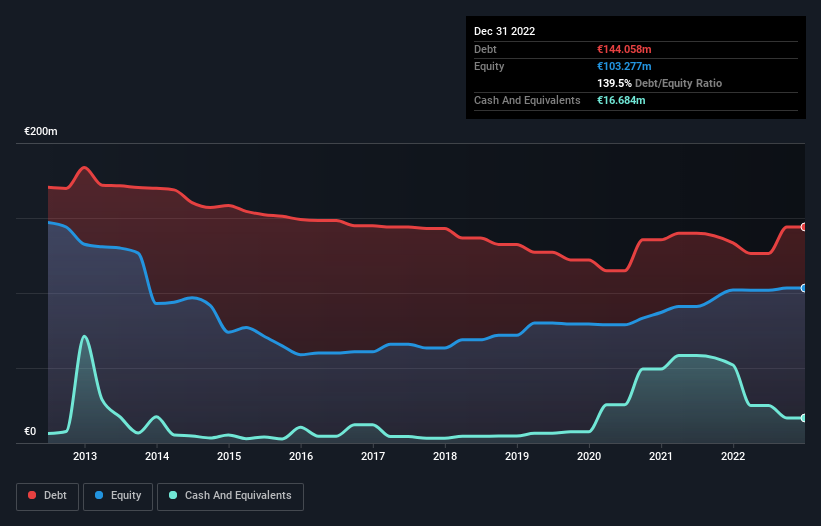821x526 pixels.
Task: Click the 2014 x-axis label
Action: (x=157, y=456)
